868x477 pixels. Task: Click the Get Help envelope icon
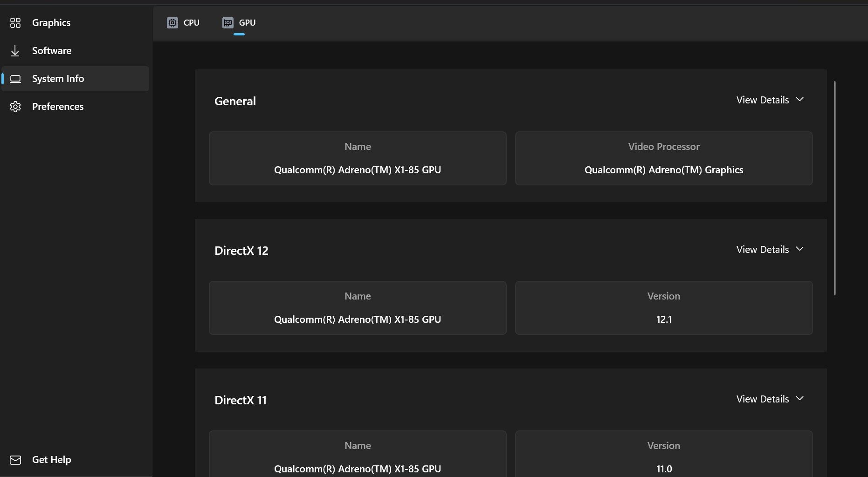[x=15, y=459]
